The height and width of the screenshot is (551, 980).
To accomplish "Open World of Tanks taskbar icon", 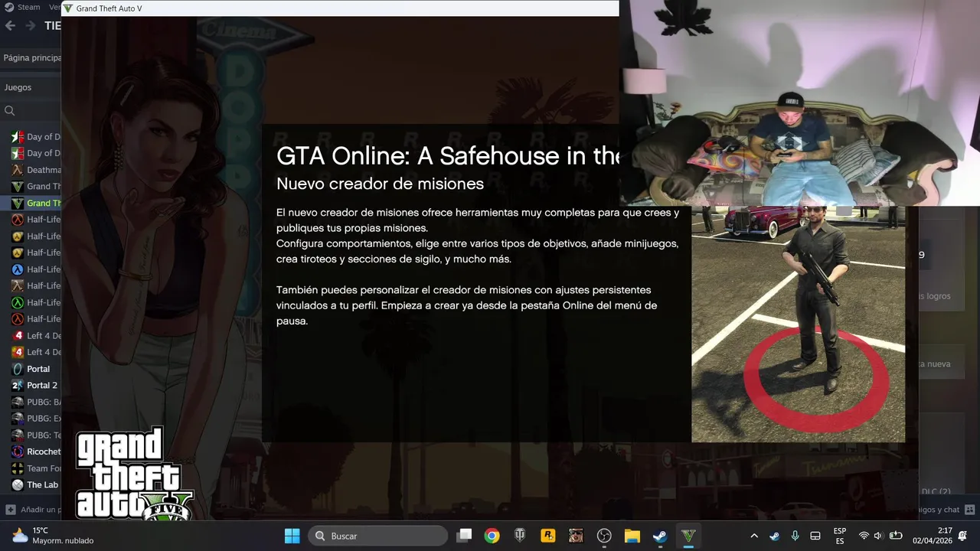I will [520, 536].
